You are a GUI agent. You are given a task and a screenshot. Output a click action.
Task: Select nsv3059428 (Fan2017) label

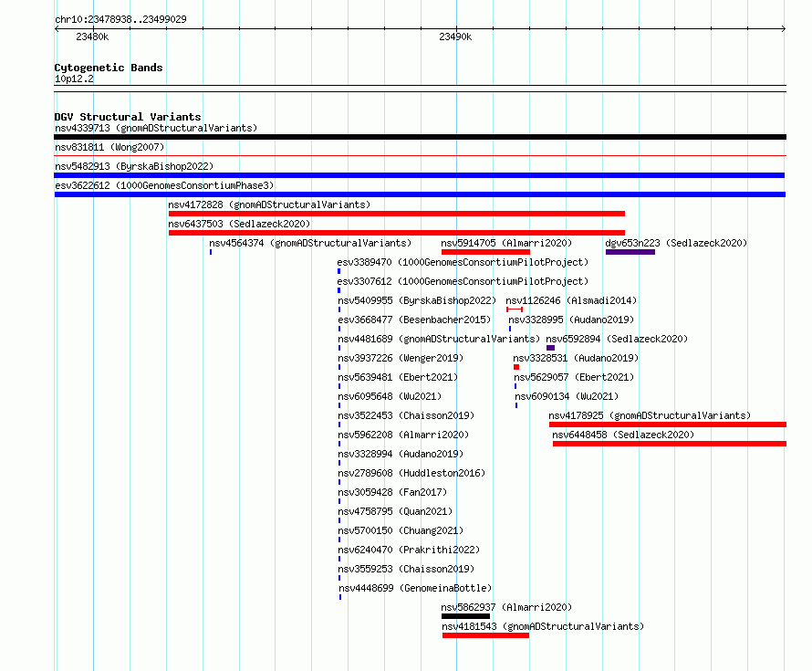coord(392,492)
